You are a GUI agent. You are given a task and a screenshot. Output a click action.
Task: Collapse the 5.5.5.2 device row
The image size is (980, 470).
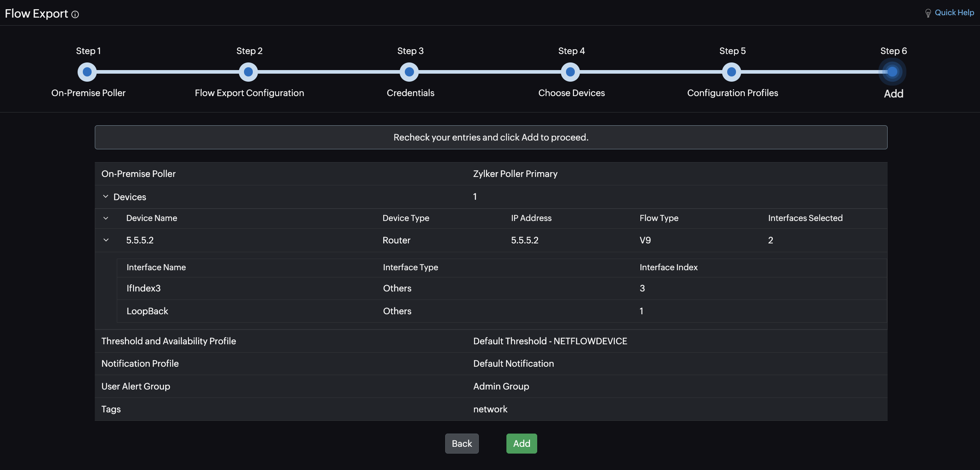(106, 240)
